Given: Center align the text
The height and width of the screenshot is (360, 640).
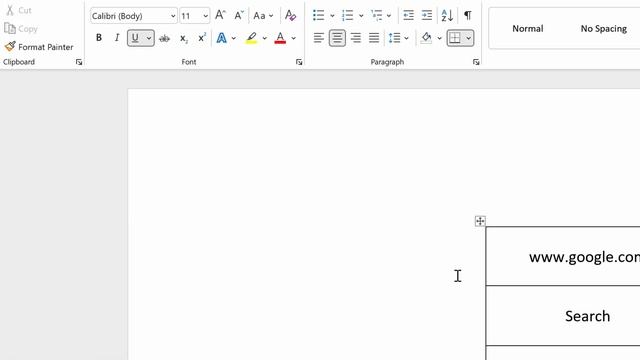Looking at the screenshot, I should 337,38.
